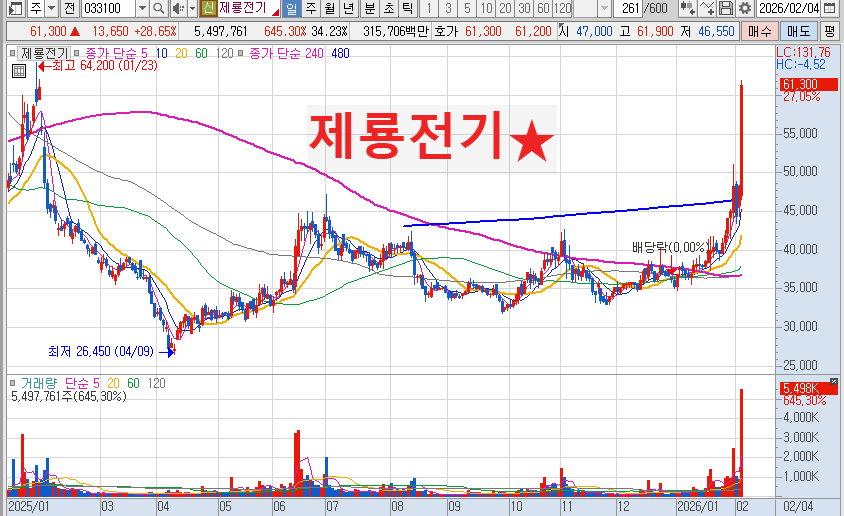Select the 120 interval button
Image resolution: width=844 pixels, height=516 pixels.
(x=562, y=8)
